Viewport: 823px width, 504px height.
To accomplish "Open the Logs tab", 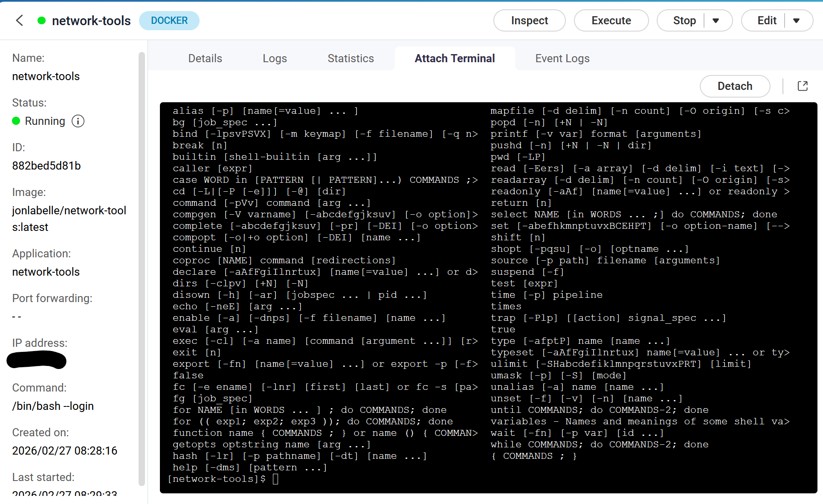I will click(x=275, y=58).
